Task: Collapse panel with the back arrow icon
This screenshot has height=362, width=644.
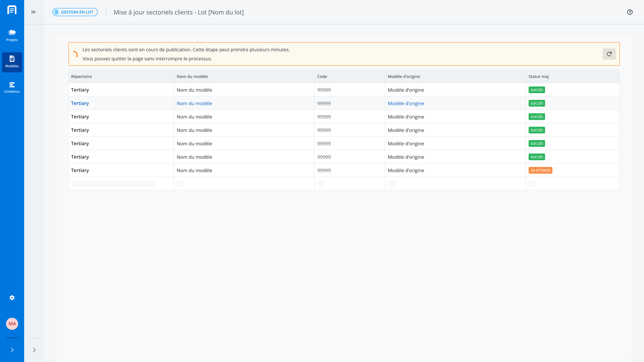Action: coord(34,12)
